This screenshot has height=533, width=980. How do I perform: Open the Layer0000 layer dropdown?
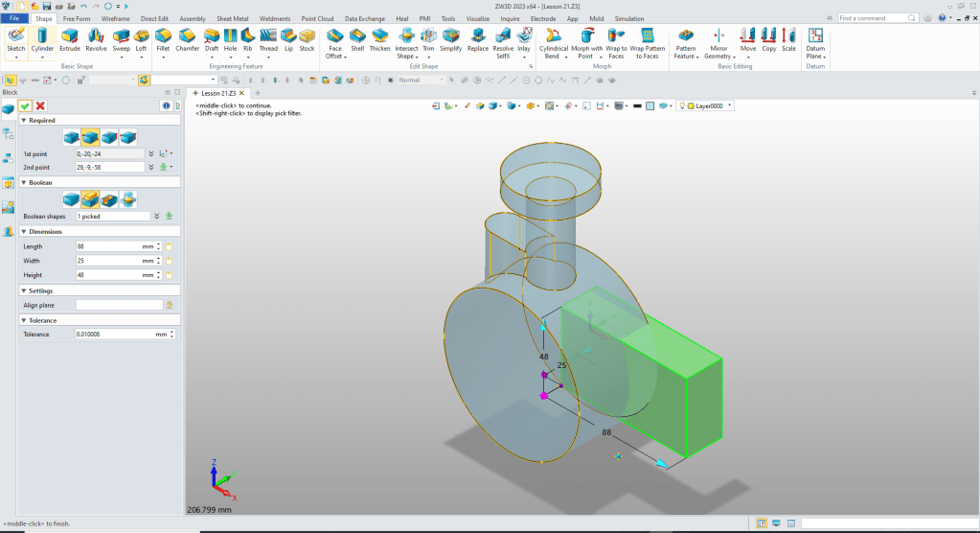(x=730, y=105)
